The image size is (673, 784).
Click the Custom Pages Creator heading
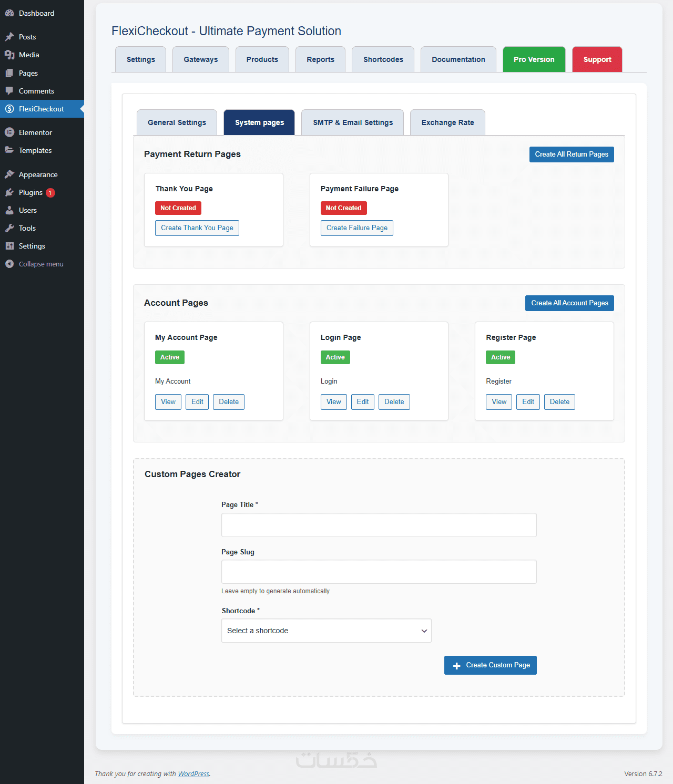coord(192,474)
